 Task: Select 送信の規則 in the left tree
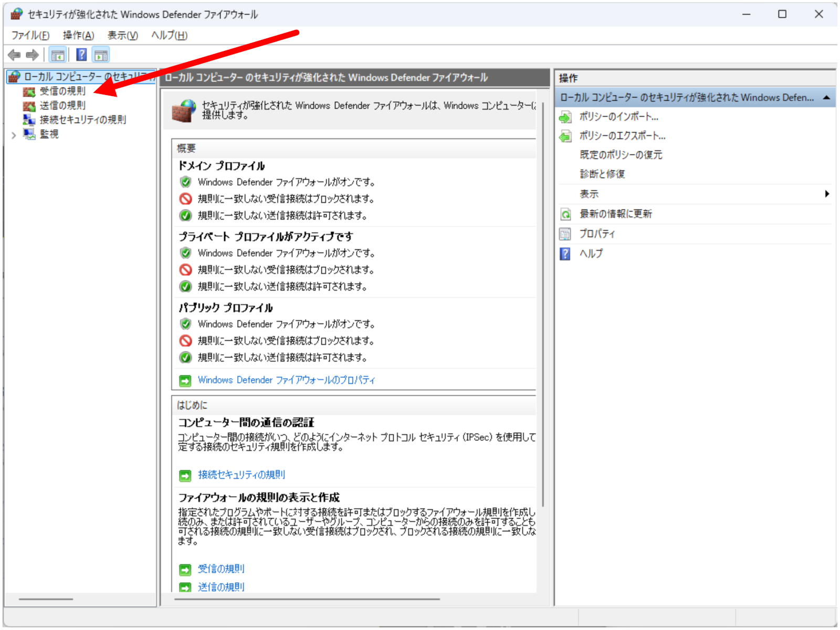tap(62, 106)
